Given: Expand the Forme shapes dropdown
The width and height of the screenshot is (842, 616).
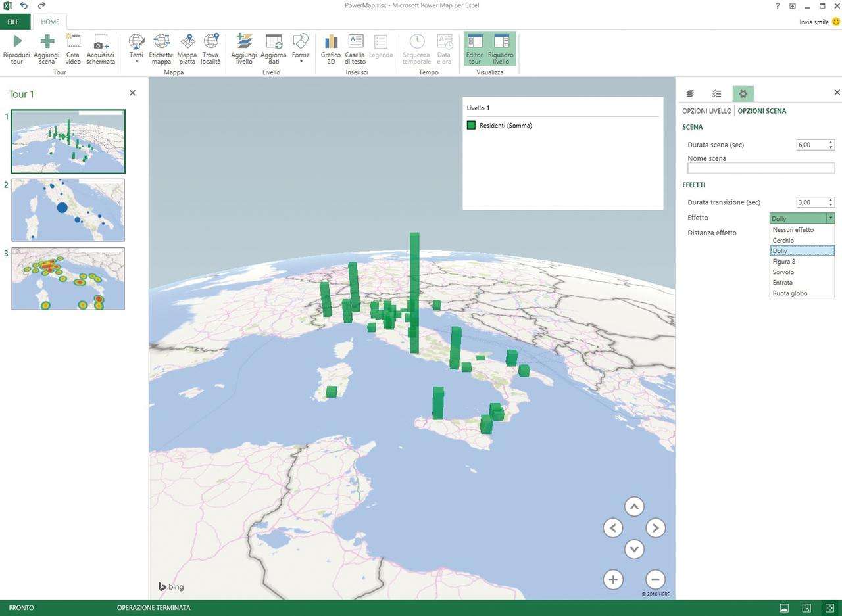Looking at the screenshot, I should click(301, 49).
